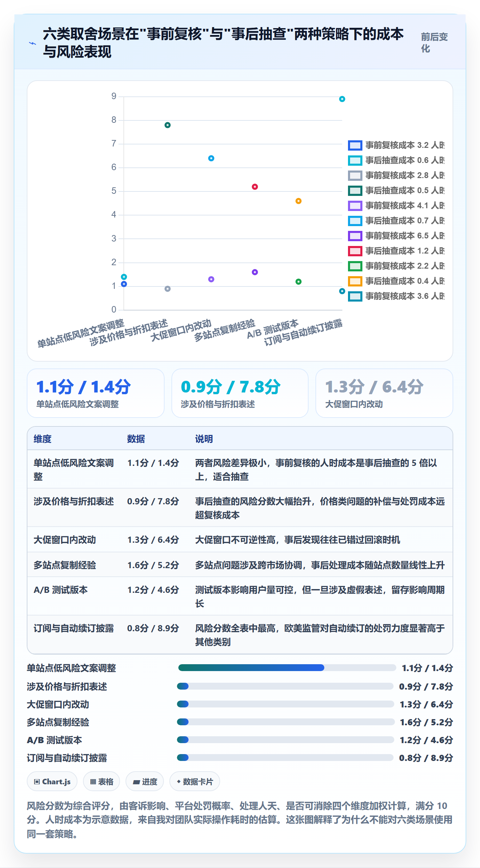Click the red data point near 5.2
Image resolution: width=480 pixels, height=868 pixels.
(x=255, y=187)
